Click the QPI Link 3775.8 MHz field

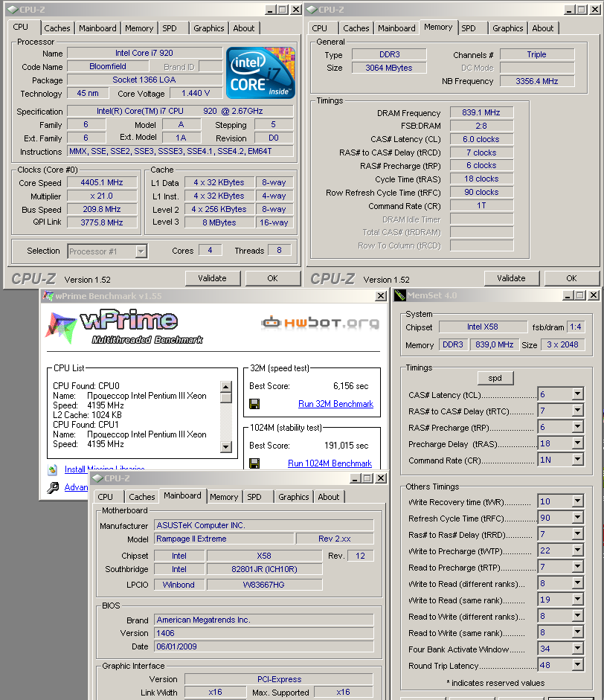pyautogui.click(x=102, y=222)
